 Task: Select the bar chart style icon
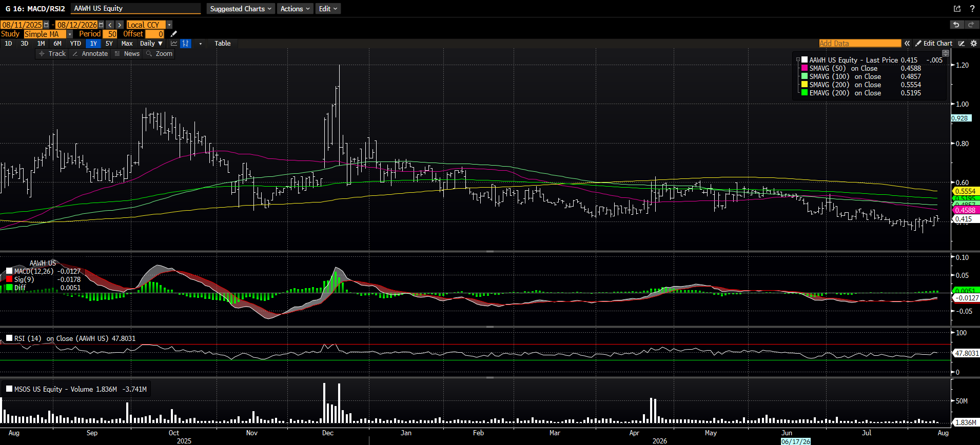point(186,44)
